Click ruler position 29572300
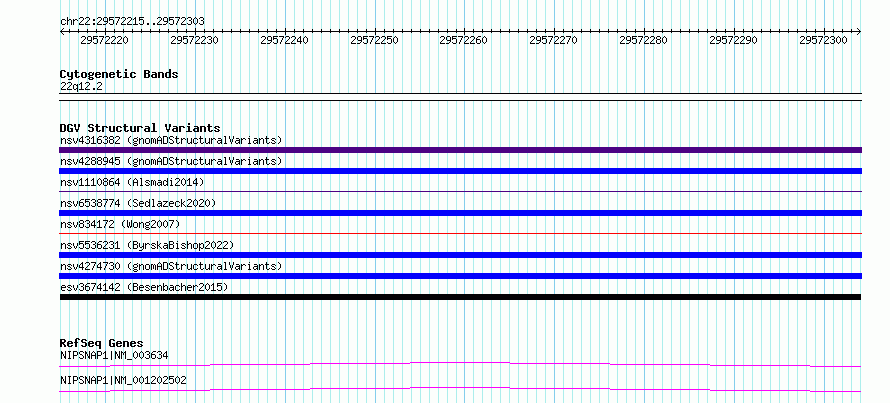This screenshot has height=403, width=890. [823, 40]
